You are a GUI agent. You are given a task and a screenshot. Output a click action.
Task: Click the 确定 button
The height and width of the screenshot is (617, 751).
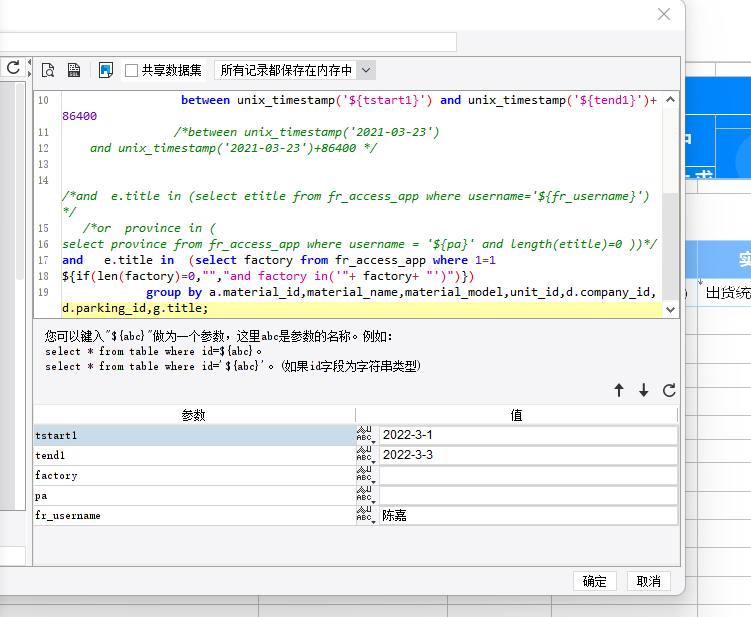(x=594, y=581)
